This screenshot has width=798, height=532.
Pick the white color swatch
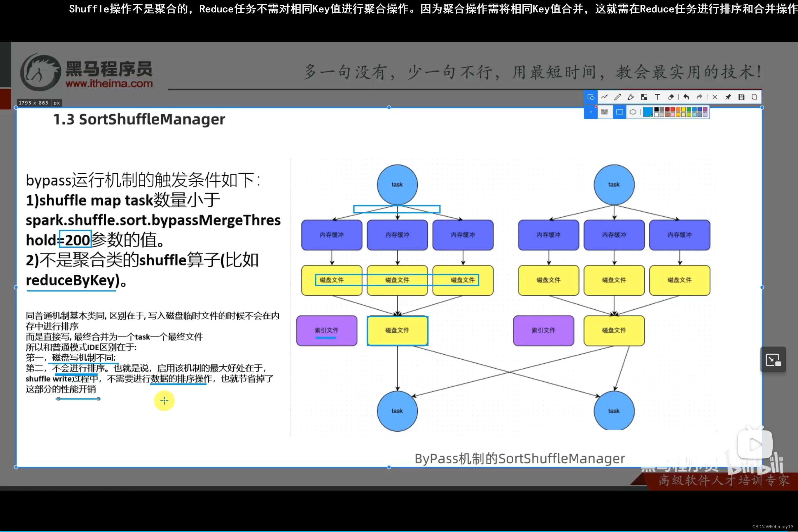click(x=657, y=115)
